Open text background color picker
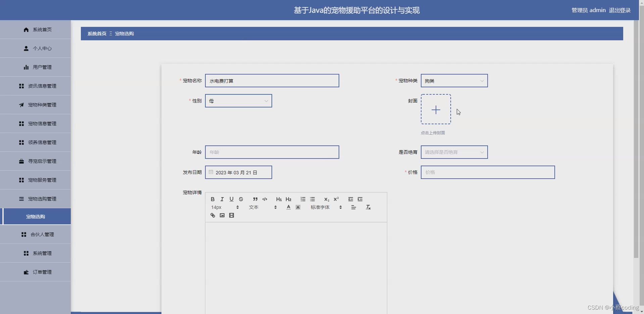Image resolution: width=644 pixels, height=314 pixels. [x=298, y=207]
